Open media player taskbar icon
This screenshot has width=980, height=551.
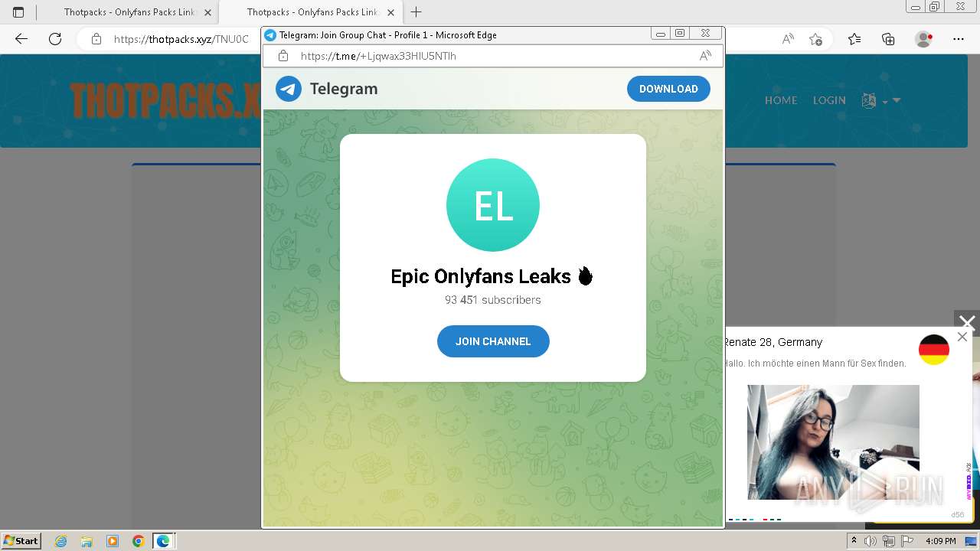tap(113, 541)
